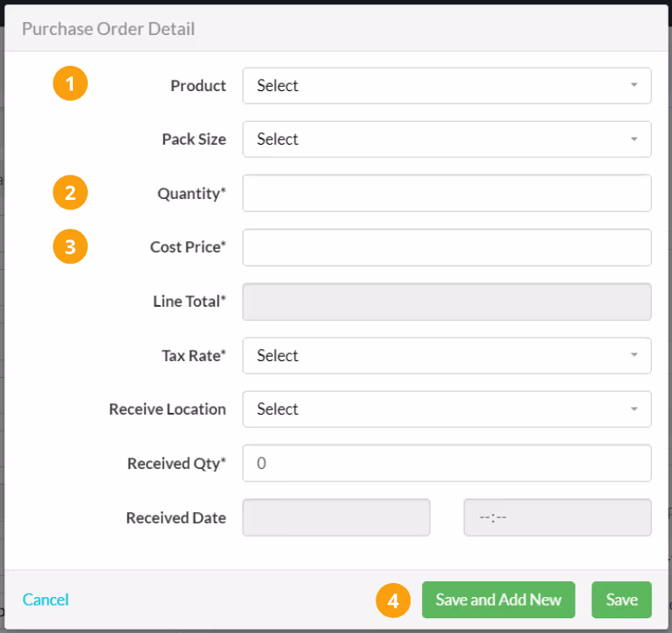
Task: Click the Receive Location label text
Action: click(168, 409)
